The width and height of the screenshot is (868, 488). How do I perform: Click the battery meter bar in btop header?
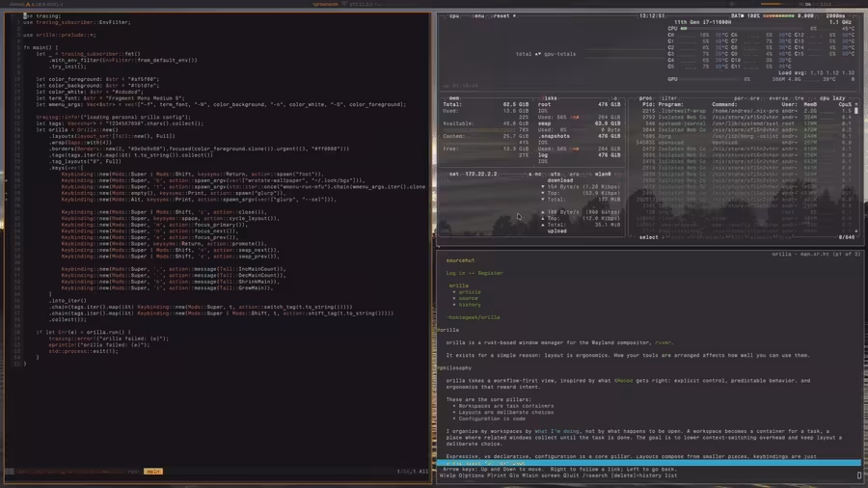click(x=778, y=16)
